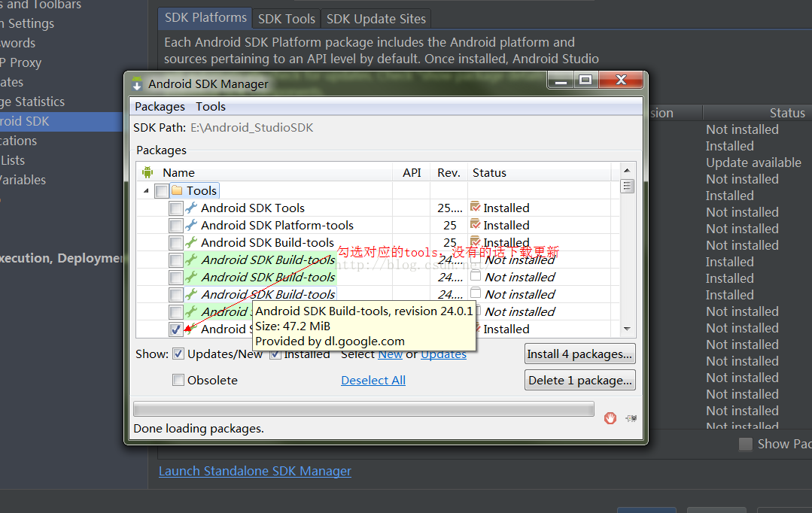The image size is (812, 513).
Task: Click wrench icon beside Android SDK Tools
Action: point(191,208)
